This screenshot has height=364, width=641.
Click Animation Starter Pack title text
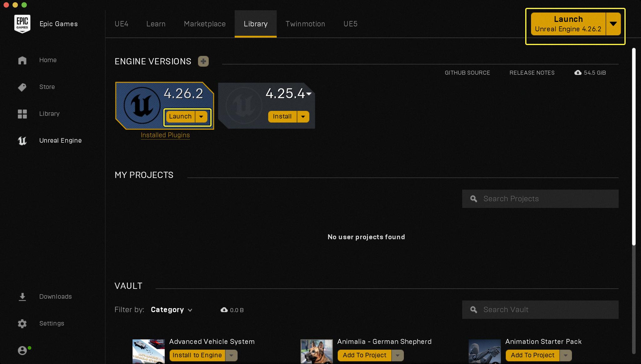pyautogui.click(x=543, y=342)
